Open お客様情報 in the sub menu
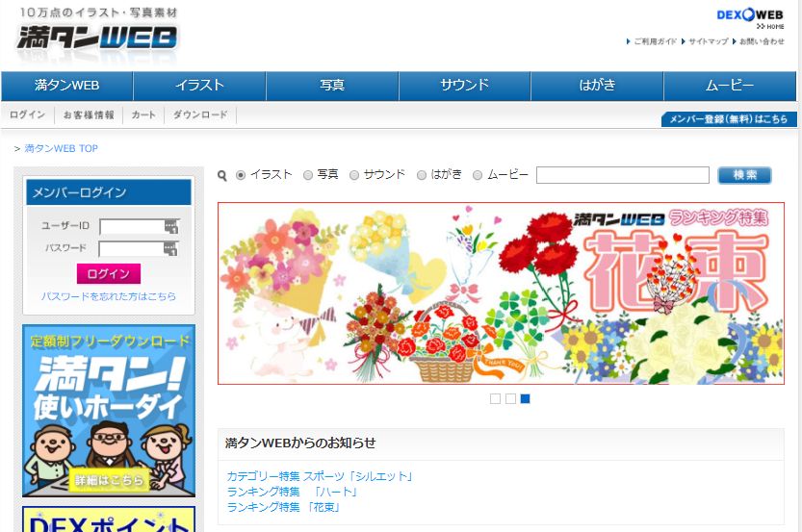This screenshot has width=802, height=532. [x=89, y=115]
